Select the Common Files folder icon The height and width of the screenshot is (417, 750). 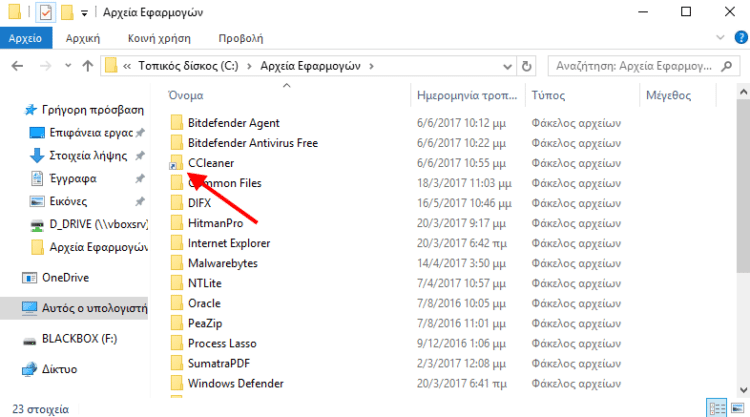[176, 183]
